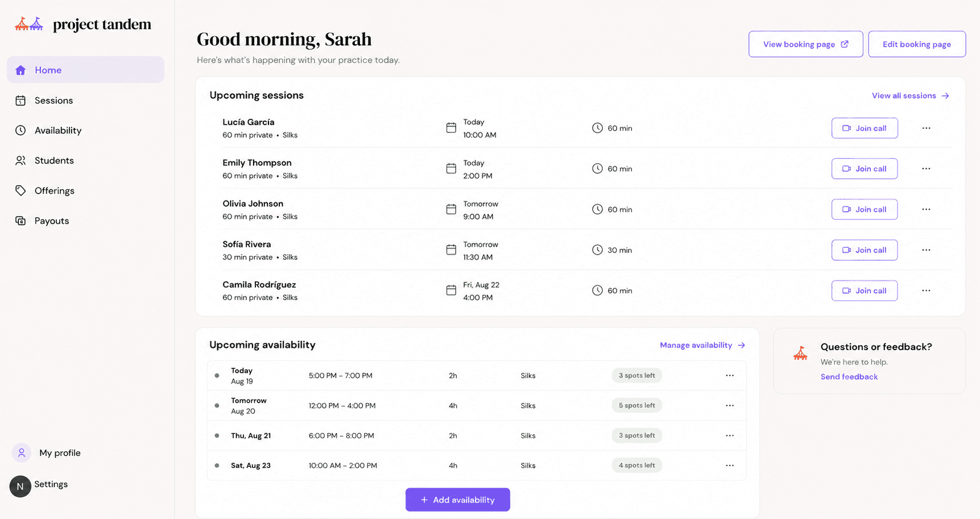This screenshot has height=519, width=980.
Task: Open more options for Olivia Johnson session
Action: [x=926, y=209]
